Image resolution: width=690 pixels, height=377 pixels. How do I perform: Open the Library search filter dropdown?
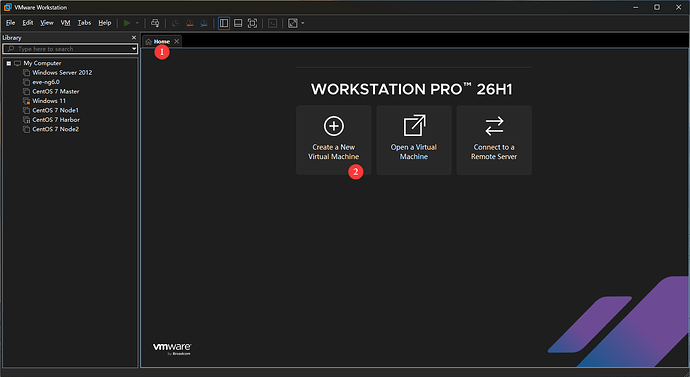134,49
